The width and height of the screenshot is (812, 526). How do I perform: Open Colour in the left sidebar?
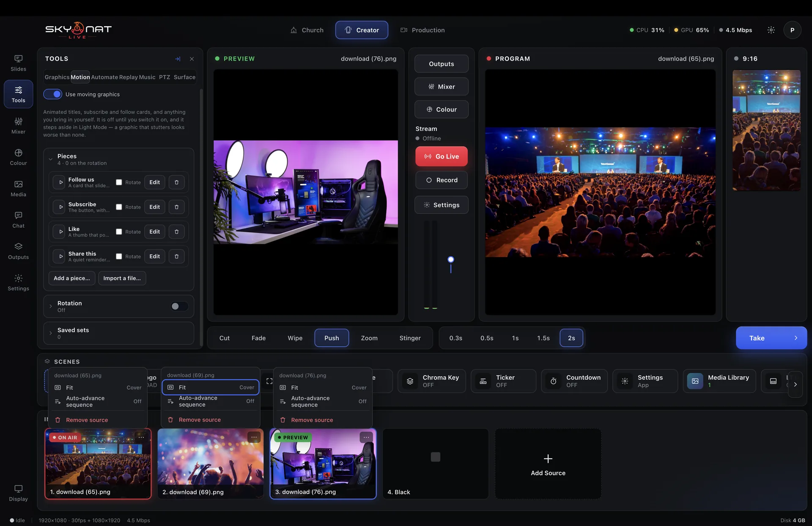18,157
